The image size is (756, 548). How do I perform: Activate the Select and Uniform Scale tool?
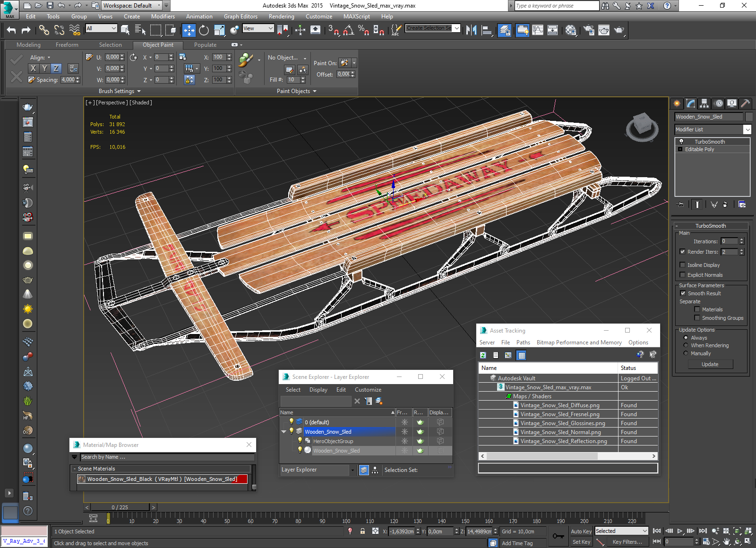(219, 30)
